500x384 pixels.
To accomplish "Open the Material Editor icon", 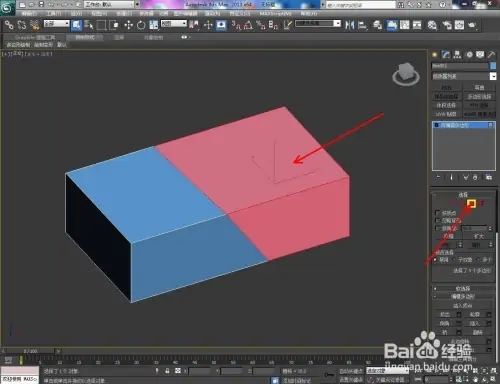I will click(x=432, y=25).
